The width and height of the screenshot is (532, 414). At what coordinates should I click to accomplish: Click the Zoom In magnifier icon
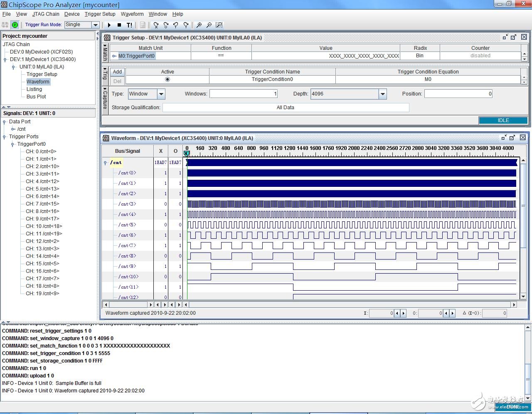[199, 25]
